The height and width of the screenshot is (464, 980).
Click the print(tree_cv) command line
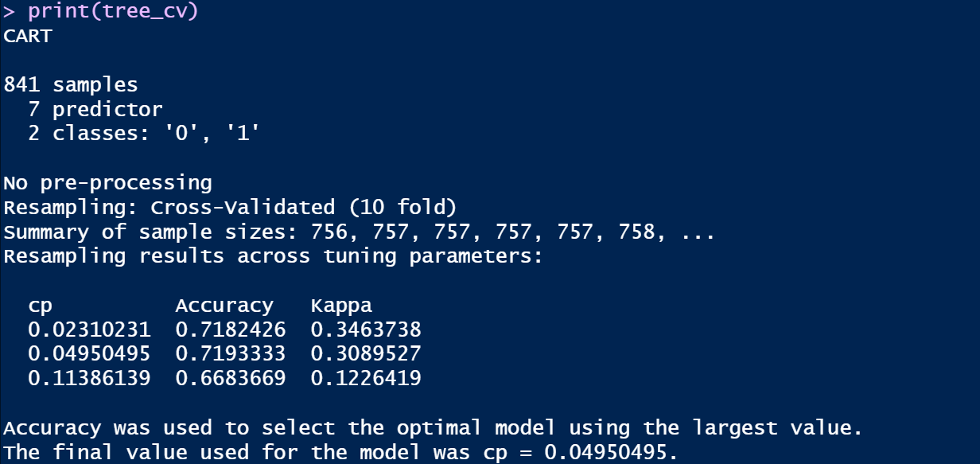coord(100,12)
